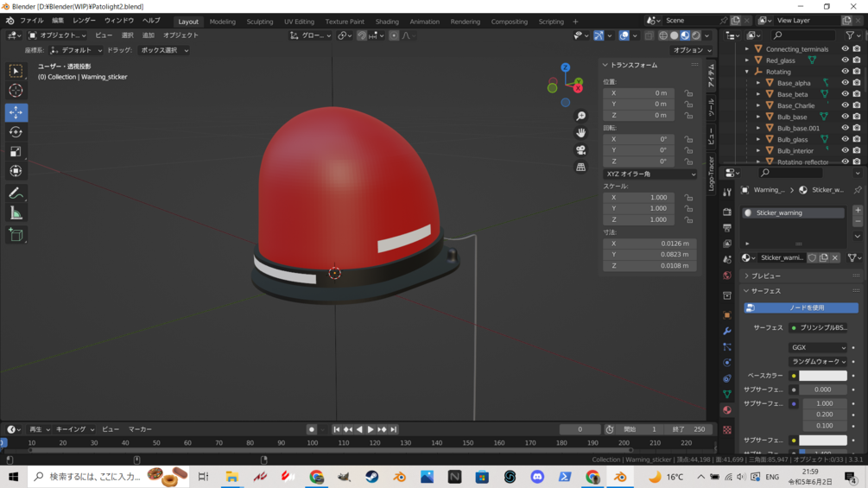Switch to the Modeling workspace tab
The image size is (868, 488).
click(223, 22)
